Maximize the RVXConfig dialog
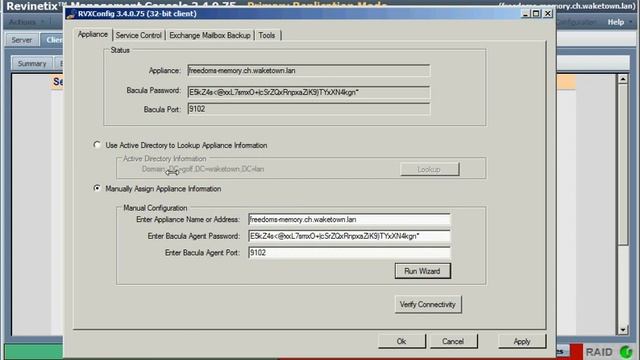Image resolution: width=640 pixels, height=360 pixels. [x=536, y=13]
